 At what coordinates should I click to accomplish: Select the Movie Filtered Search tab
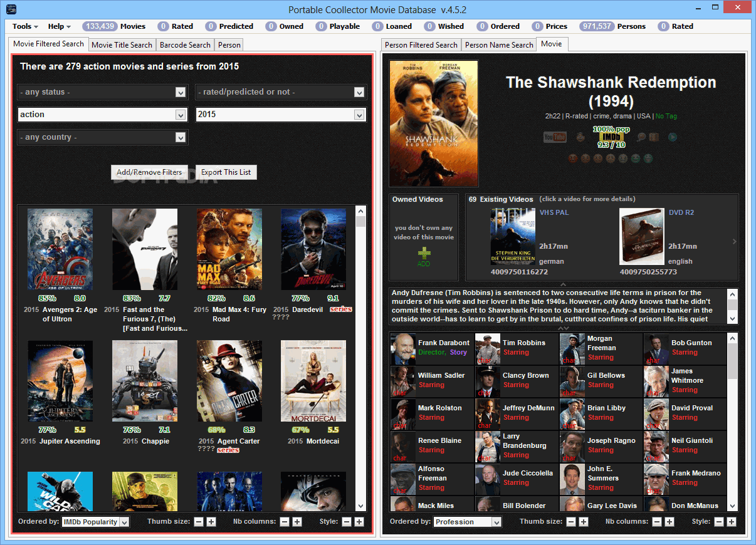[x=48, y=44]
